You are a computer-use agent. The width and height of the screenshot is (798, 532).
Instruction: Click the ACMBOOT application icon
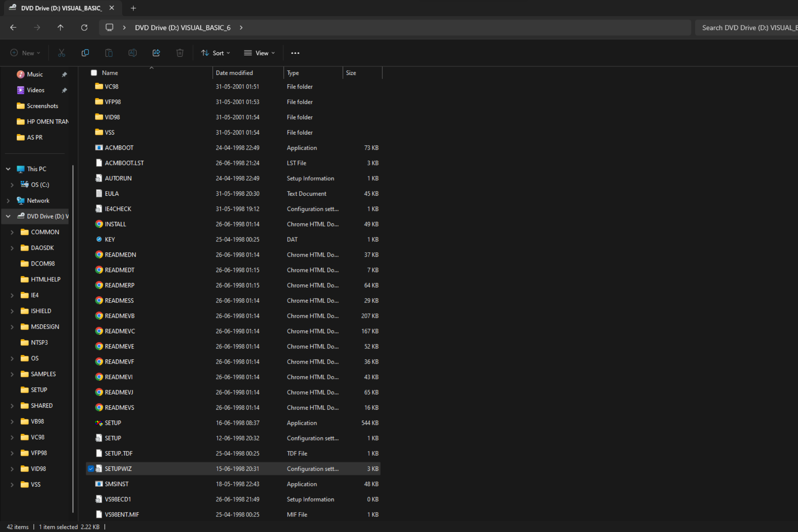pyautogui.click(x=99, y=147)
